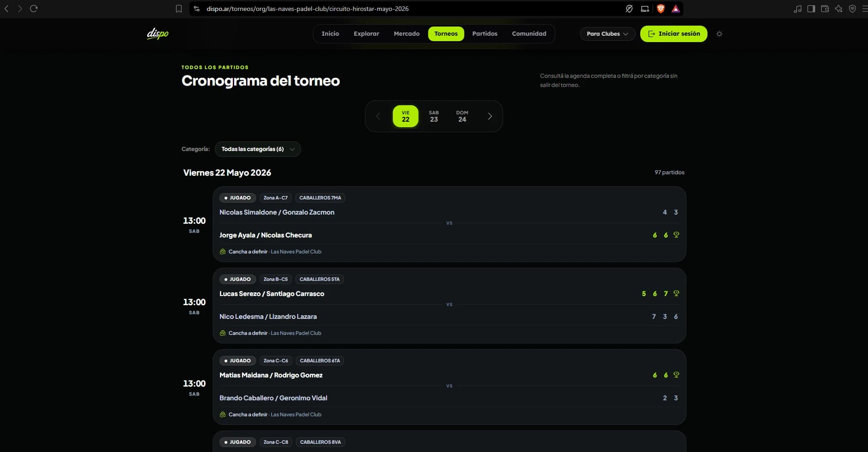Click the CABALLEROS 5TA category tag
This screenshot has width=868, height=452.
tap(320, 279)
